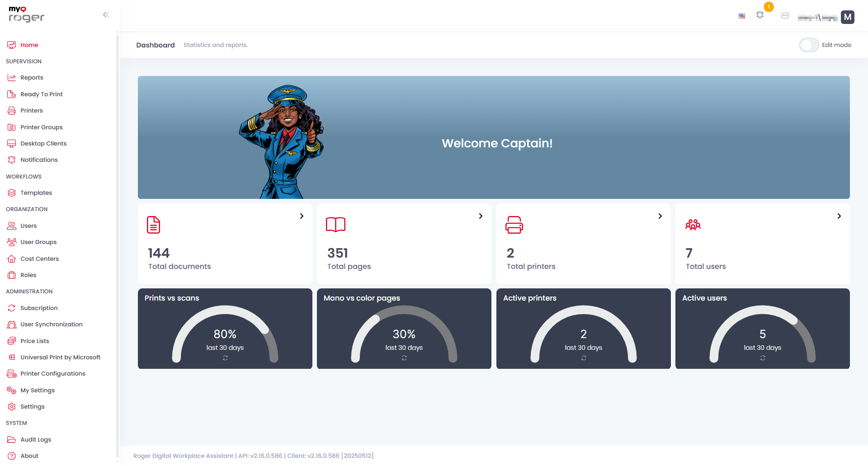Click the Prints vs scans 80% gauge

coord(225,334)
